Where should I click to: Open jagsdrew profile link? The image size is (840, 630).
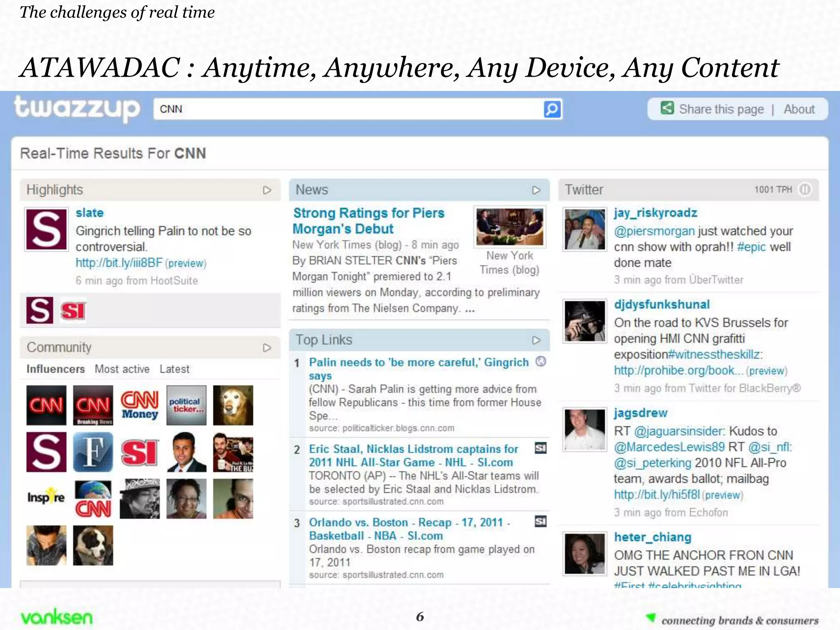[x=641, y=413]
